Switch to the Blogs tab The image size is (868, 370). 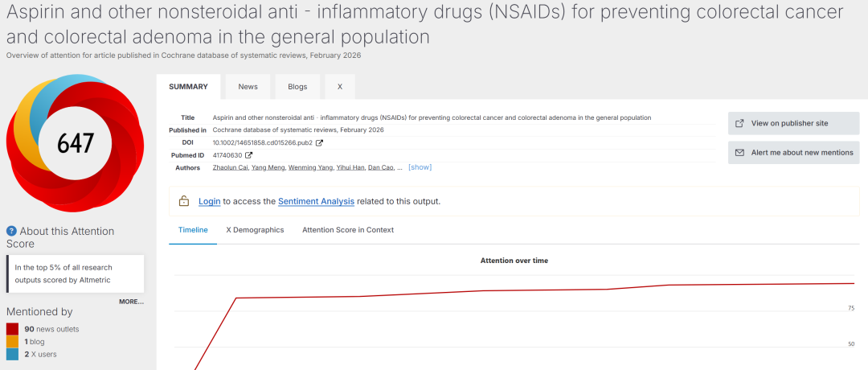click(297, 87)
